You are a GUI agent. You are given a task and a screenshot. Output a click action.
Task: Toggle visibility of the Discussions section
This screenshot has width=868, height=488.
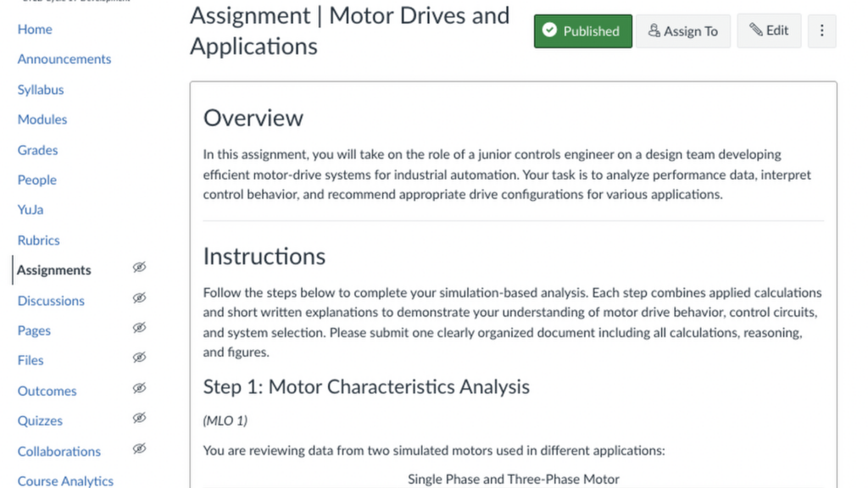click(139, 297)
